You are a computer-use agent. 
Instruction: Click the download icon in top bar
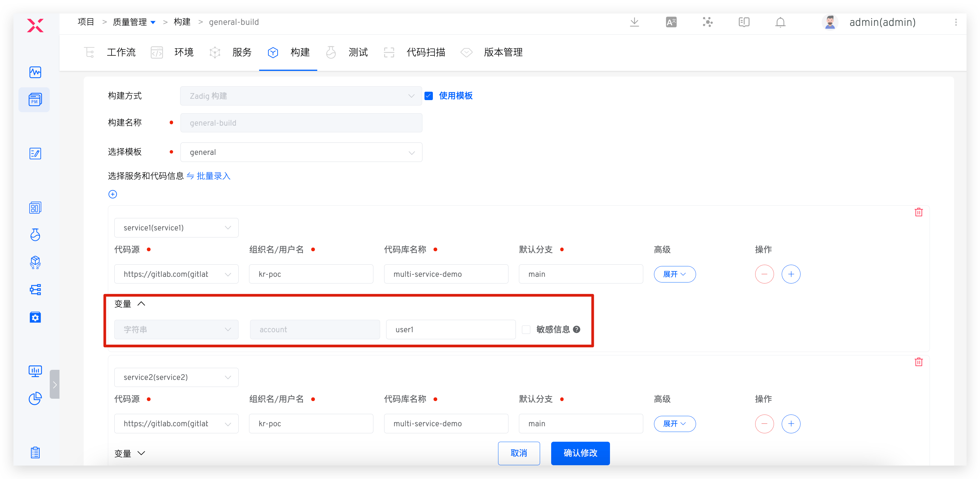pyautogui.click(x=634, y=22)
